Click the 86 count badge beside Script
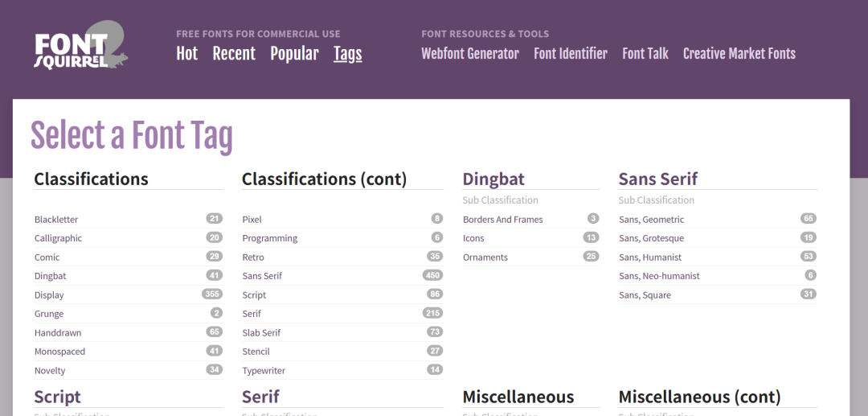The width and height of the screenshot is (868, 416). [435, 294]
